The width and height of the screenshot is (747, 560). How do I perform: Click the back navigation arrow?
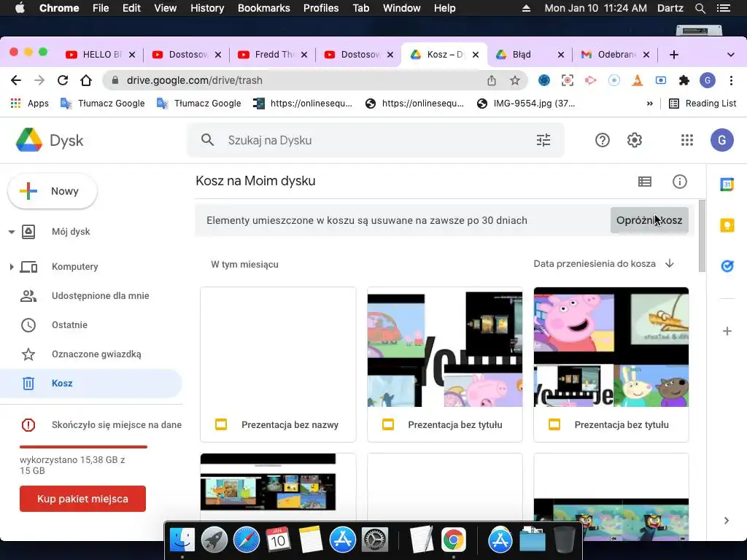(16, 80)
